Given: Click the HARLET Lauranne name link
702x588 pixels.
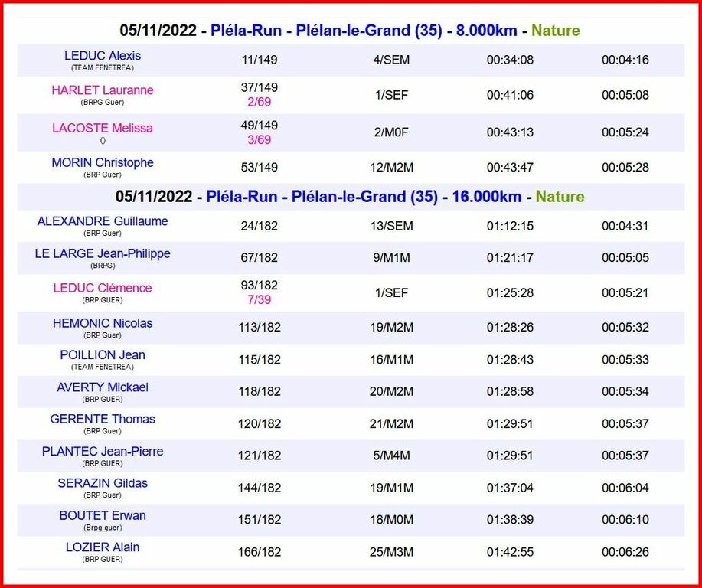Looking at the screenshot, I should pos(103,90).
